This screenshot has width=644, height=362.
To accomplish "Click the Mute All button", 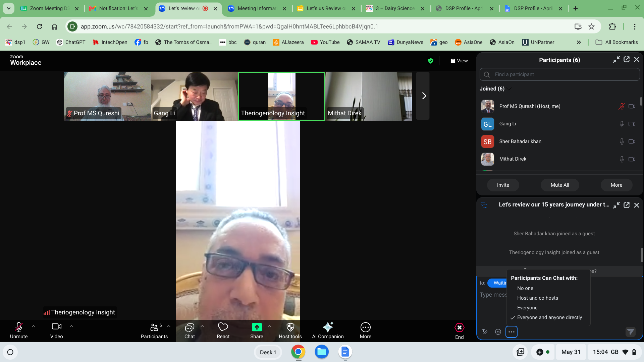I will click(x=560, y=185).
